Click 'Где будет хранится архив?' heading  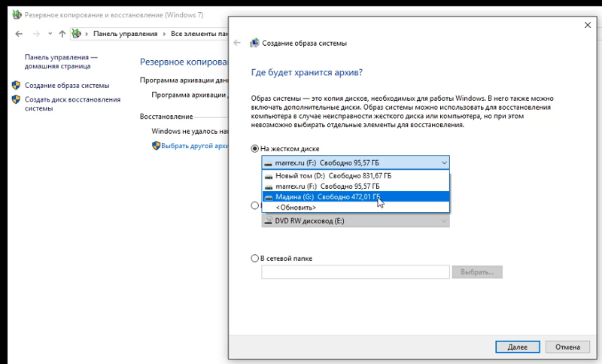coord(307,72)
